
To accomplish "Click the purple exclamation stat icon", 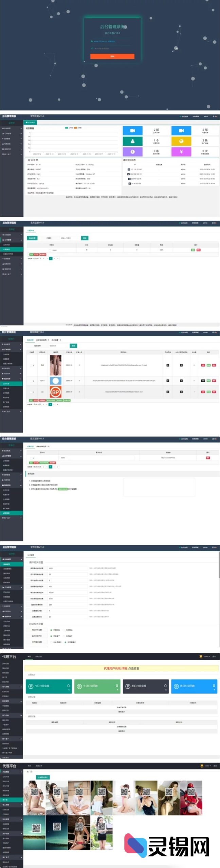I will [132, 152].
